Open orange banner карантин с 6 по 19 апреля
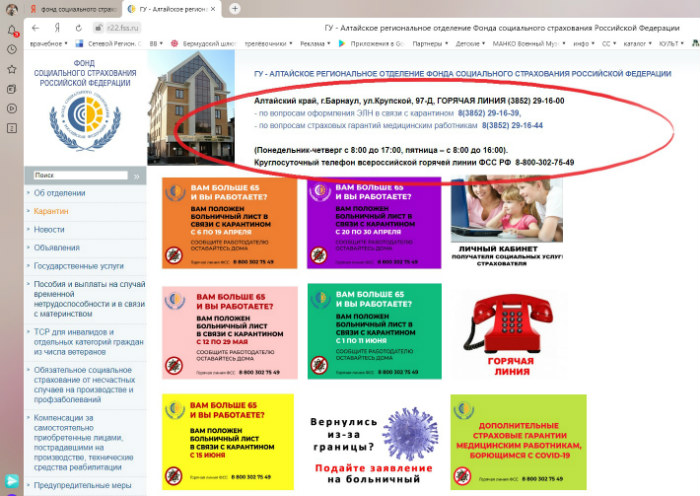 click(229, 223)
